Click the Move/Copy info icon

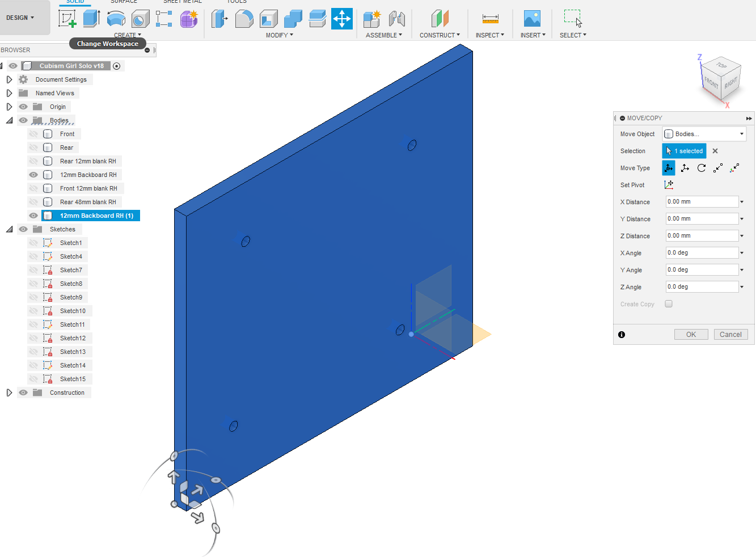point(622,335)
